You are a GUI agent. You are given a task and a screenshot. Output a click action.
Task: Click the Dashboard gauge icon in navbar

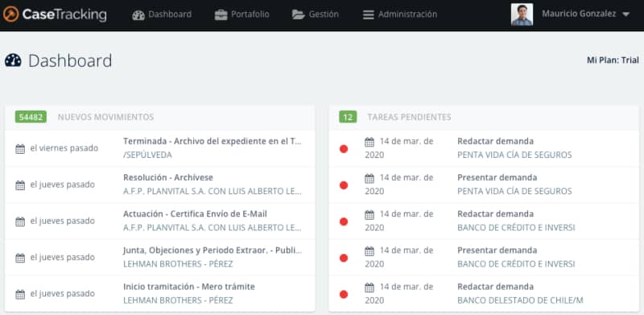[138, 15]
